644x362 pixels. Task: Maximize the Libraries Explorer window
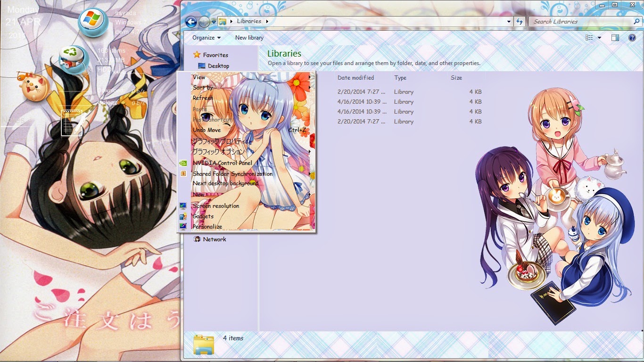(614, 5)
